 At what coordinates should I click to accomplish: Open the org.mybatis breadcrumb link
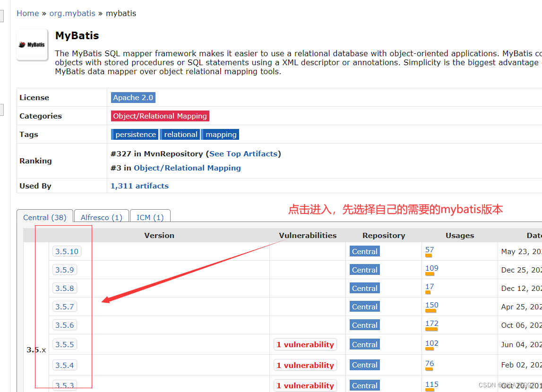pos(72,14)
